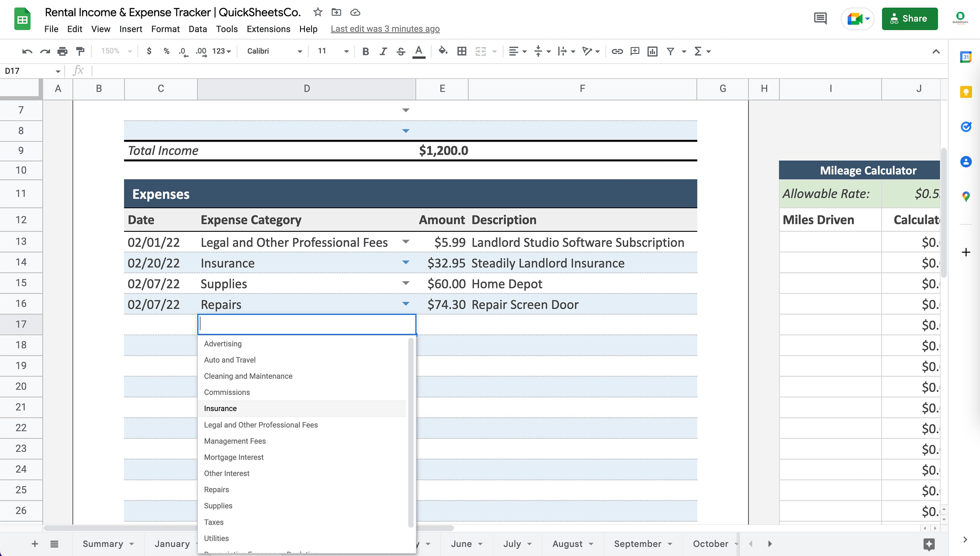The width and height of the screenshot is (980, 556).
Task: Pick Utilities from the category list
Action: (302, 538)
